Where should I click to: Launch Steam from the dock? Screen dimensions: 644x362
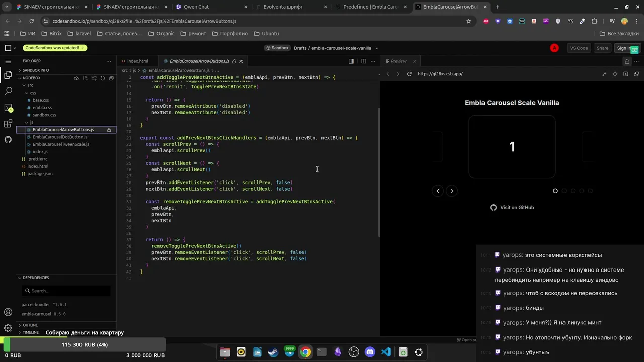click(x=273, y=352)
